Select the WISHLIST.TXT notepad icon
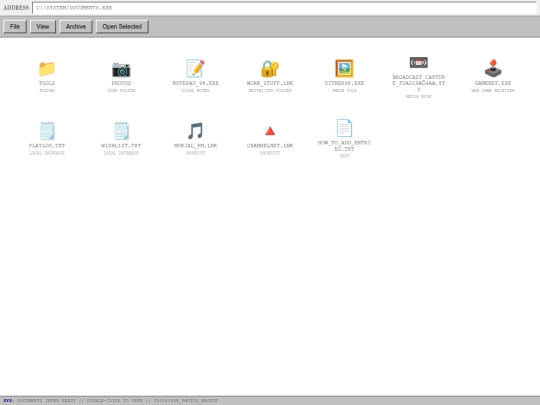540x405 pixels. [x=121, y=131]
